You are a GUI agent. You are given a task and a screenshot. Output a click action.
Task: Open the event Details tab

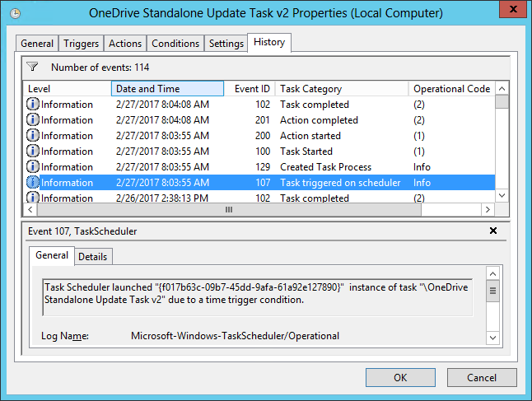coord(92,256)
